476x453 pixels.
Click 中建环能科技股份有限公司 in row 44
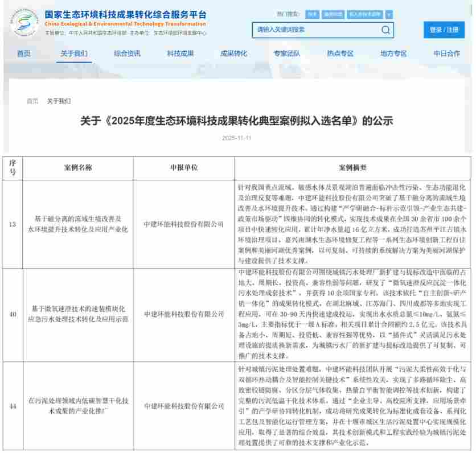(184, 406)
